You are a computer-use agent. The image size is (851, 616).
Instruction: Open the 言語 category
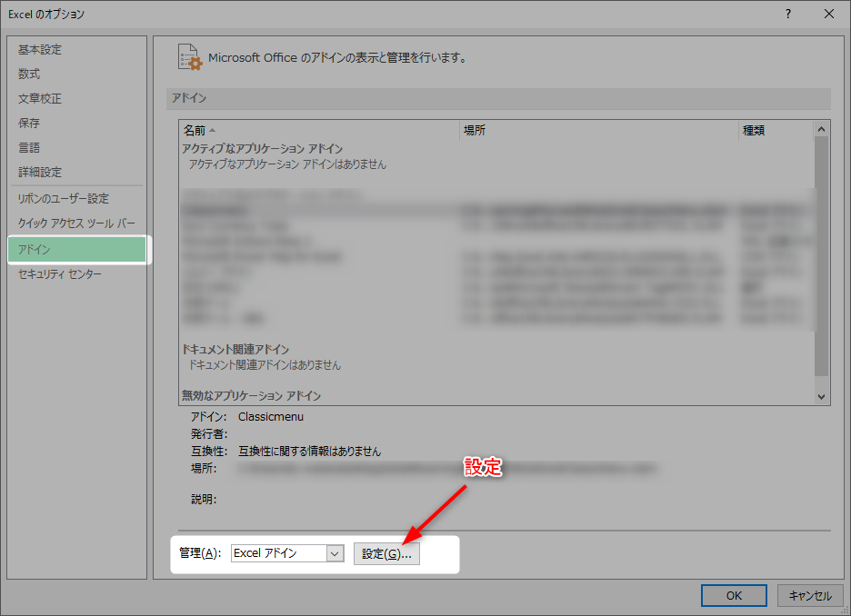29,147
